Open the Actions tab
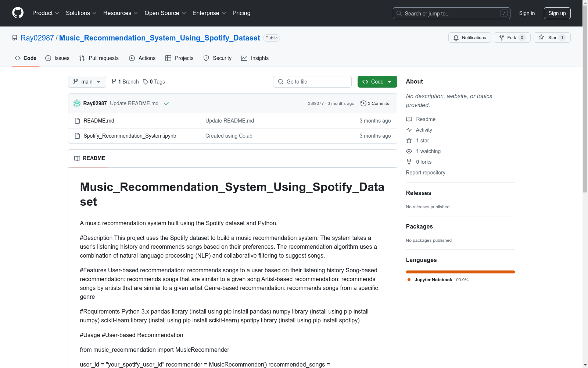 tap(142, 58)
